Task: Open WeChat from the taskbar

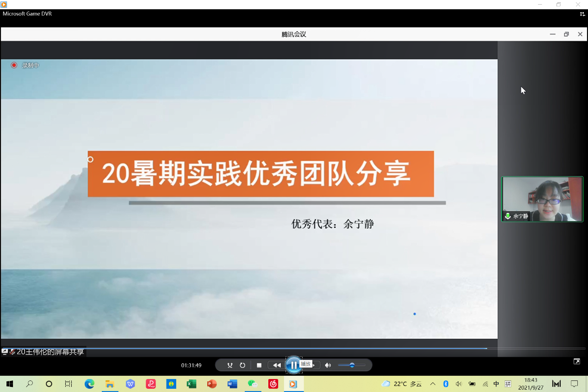Action: tap(252, 384)
